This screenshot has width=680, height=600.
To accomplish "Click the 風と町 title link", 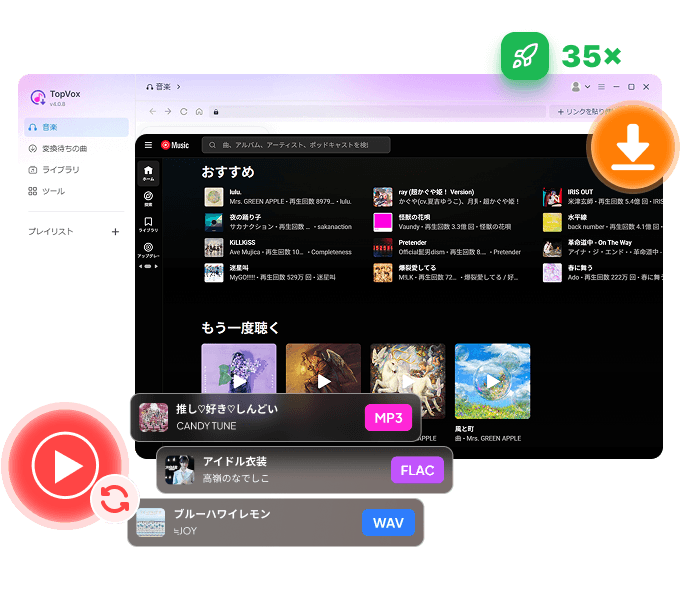I will [464, 429].
